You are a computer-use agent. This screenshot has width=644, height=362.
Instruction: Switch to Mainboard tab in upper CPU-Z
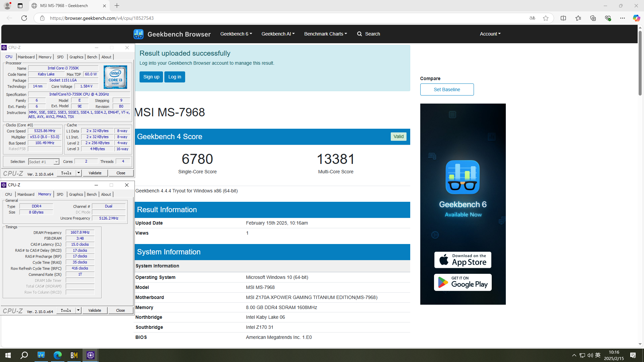tap(26, 57)
